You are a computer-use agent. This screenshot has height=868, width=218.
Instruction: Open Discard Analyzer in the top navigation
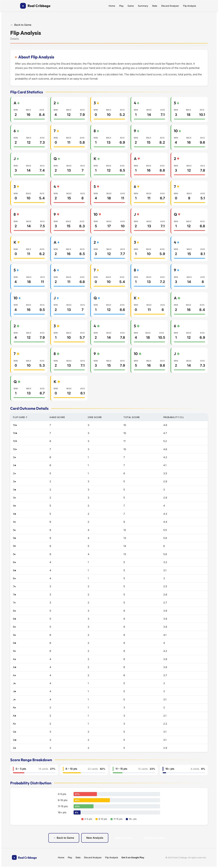click(170, 6)
